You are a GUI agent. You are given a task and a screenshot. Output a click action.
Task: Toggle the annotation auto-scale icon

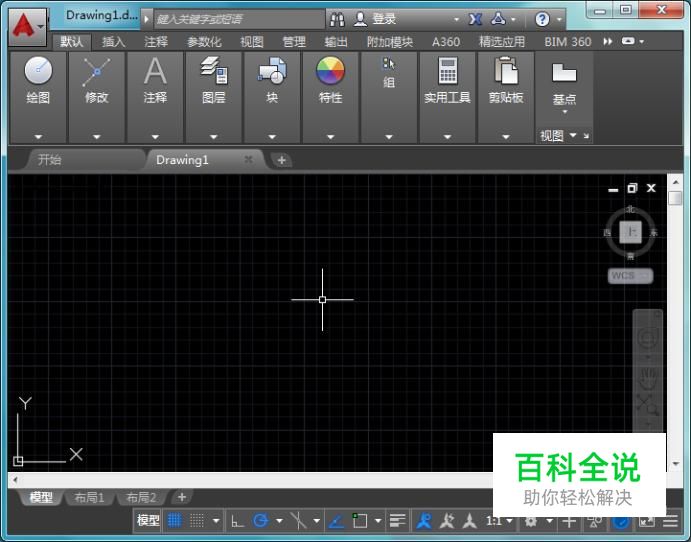coord(447,521)
